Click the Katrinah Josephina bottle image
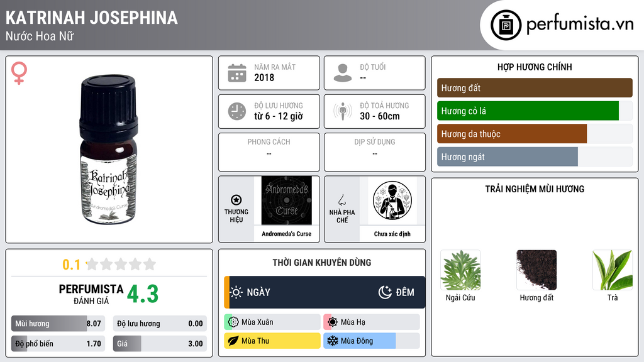Image resolution: width=644 pixels, height=362 pixels. coord(109,150)
